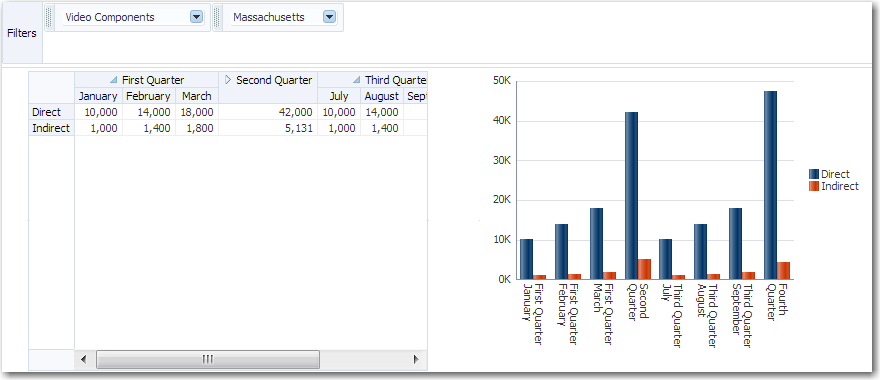
Task: Select the January column header
Action: point(98,96)
